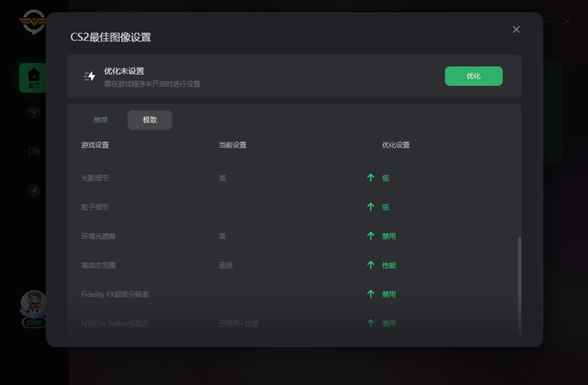Open the speedometer icon in sidebar
The image size is (588, 385).
click(x=34, y=190)
